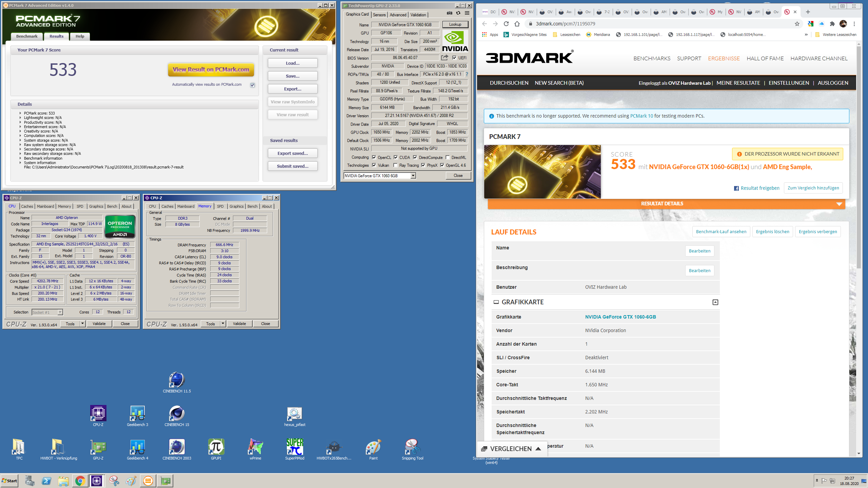
Task: Open the Paint desktop shortcut
Action: tap(373, 449)
